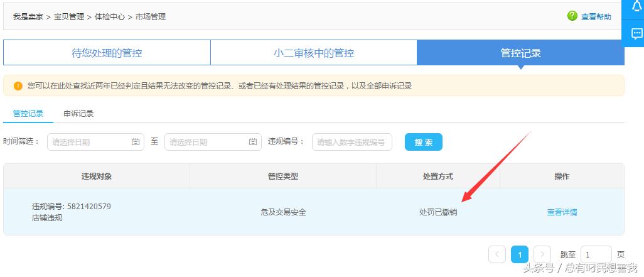The height and width of the screenshot is (277, 644).
Task: Click the start date 请选择日期 field
Action: 95,142
